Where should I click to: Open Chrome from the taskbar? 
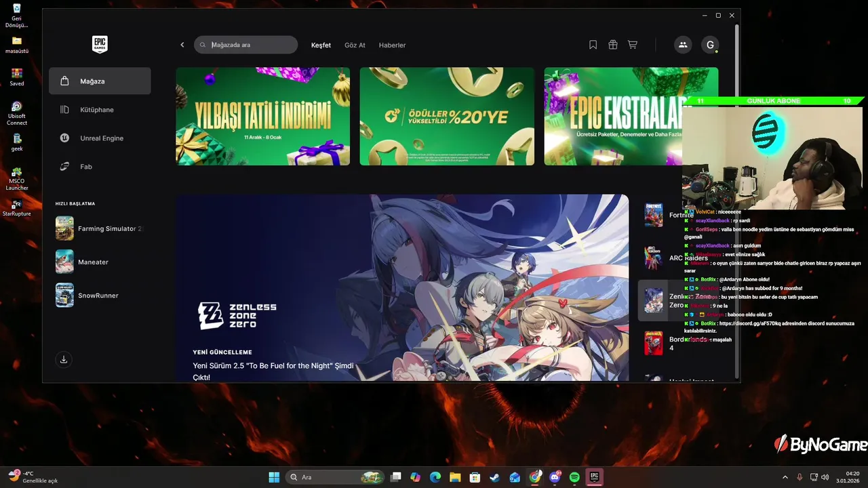[535, 477]
